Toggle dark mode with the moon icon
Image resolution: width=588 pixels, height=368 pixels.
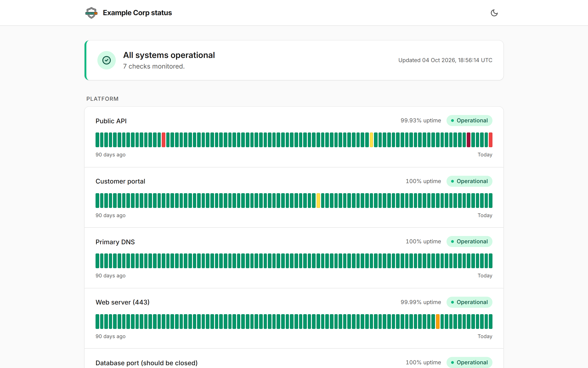[x=494, y=13]
